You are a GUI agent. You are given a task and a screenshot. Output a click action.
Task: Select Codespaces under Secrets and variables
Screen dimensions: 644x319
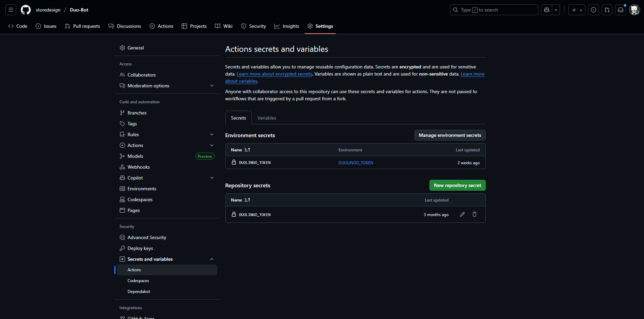[167, 281]
